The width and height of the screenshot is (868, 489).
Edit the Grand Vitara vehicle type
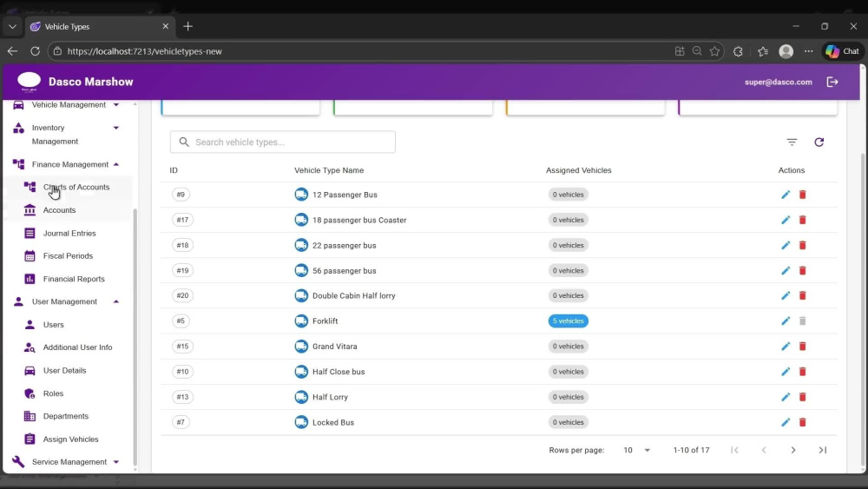pyautogui.click(x=786, y=347)
